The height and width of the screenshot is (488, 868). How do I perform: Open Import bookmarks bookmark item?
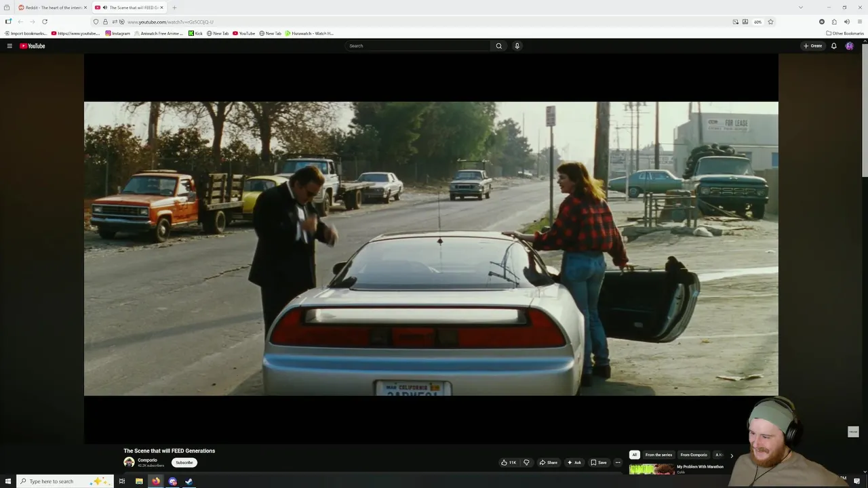pyautogui.click(x=26, y=33)
